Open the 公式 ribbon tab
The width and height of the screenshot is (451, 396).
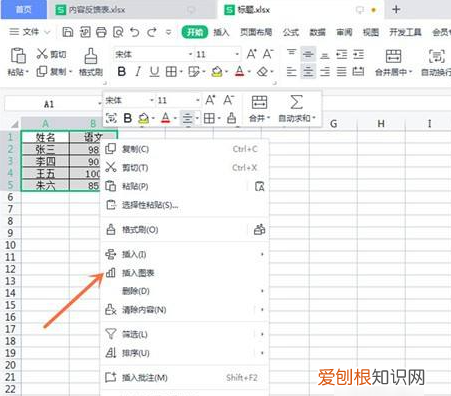click(x=291, y=32)
